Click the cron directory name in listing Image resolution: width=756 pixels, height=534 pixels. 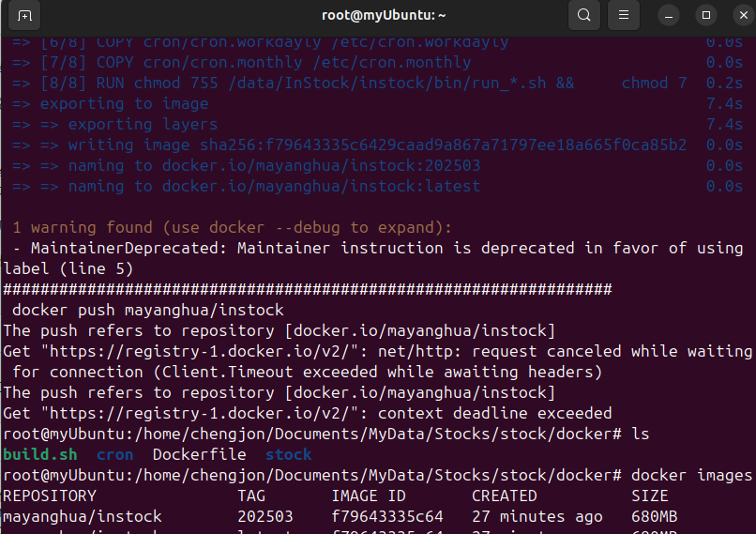pyautogui.click(x=114, y=455)
